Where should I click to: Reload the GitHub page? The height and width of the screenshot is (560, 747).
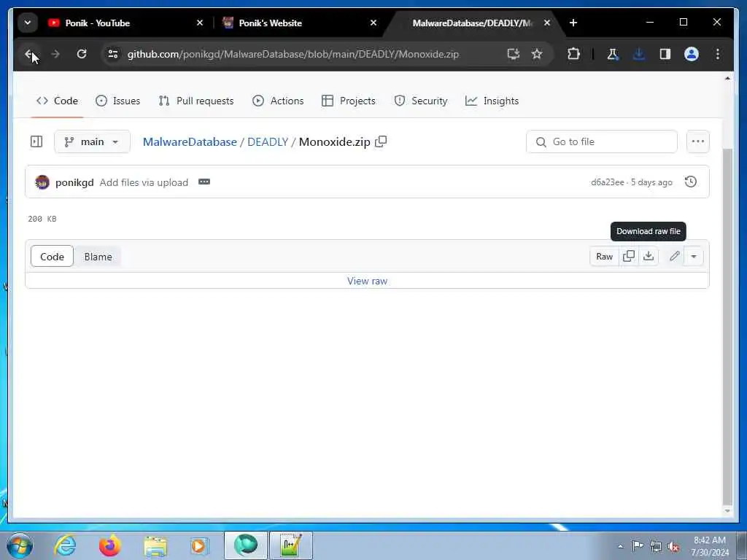[x=82, y=54]
